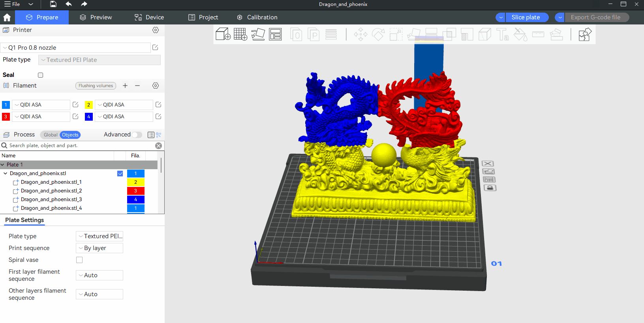
Task: Open the Print sequence By layer dropdown
Action: (99, 248)
